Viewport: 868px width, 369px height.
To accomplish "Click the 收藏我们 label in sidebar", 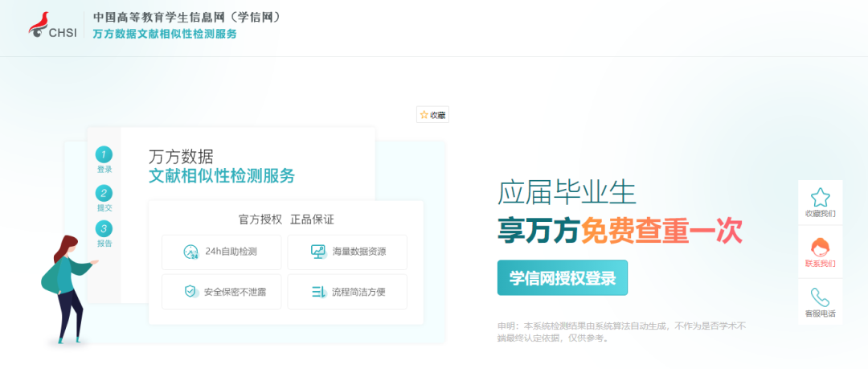I will (820, 214).
